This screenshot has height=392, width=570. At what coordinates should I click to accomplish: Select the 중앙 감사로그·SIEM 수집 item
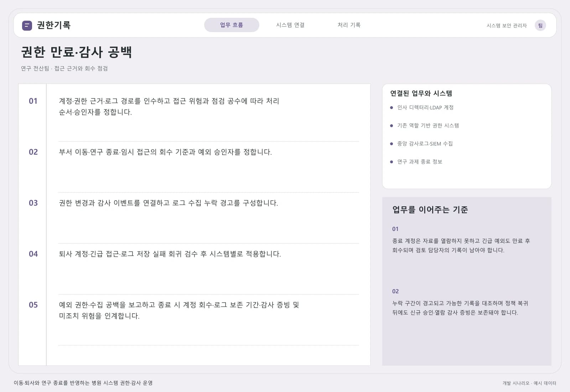[x=425, y=144]
